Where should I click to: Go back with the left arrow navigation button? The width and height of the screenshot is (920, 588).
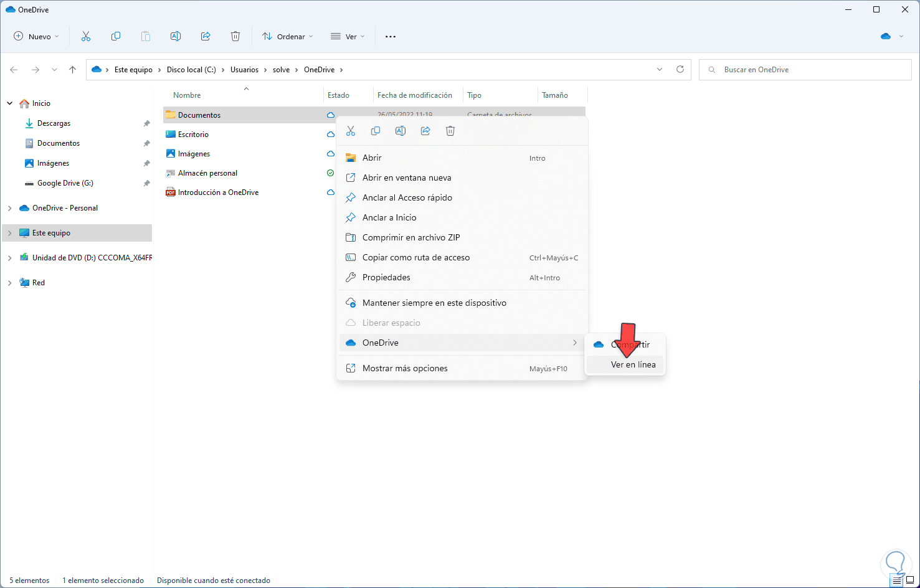[x=14, y=70]
